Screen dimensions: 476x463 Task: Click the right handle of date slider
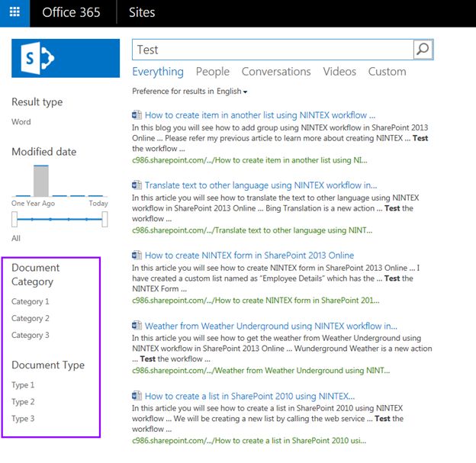105,219
